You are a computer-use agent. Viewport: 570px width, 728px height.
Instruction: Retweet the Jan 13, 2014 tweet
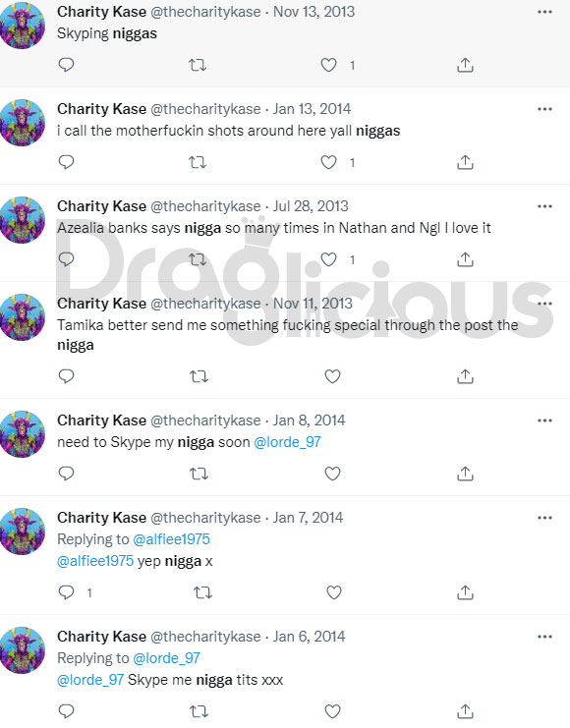(198, 162)
